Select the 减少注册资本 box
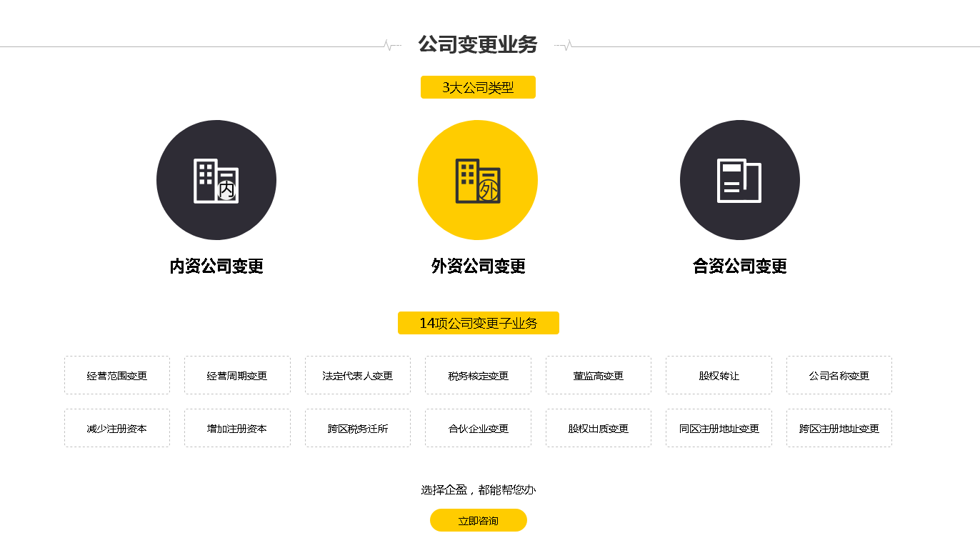Viewport: 980px width, 553px height. coord(117,428)
